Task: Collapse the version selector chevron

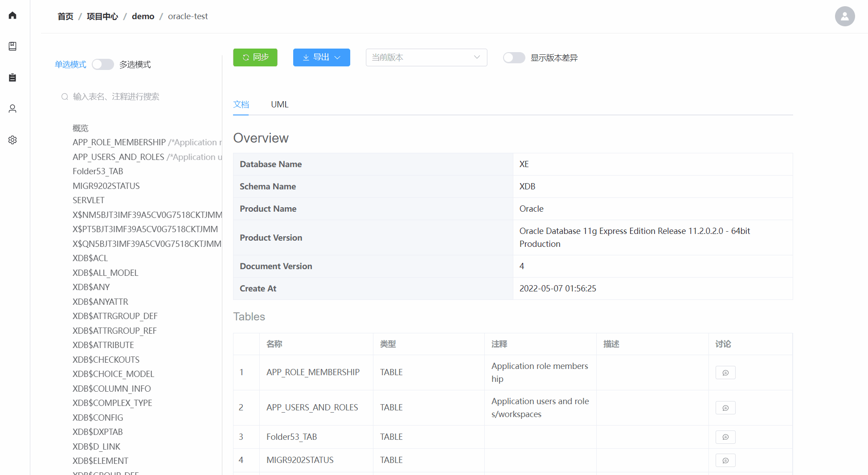Action: click(x=476, y=57)
